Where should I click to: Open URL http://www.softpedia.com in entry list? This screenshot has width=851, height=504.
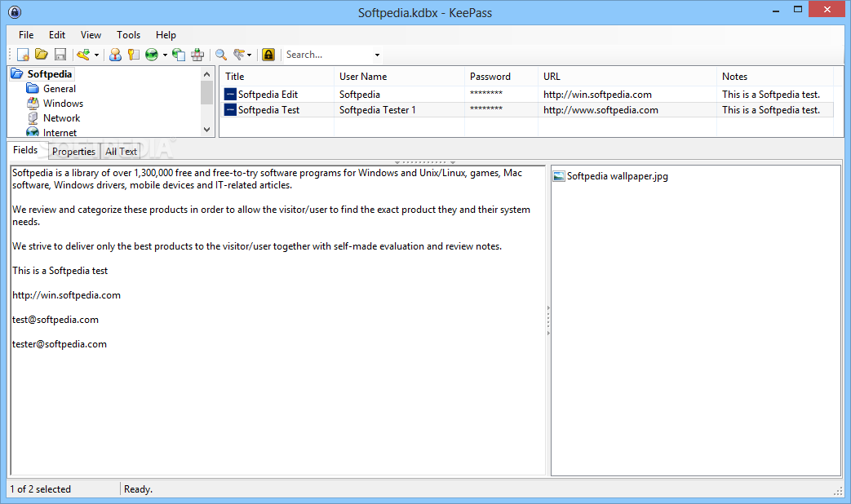tap(601, 109)
